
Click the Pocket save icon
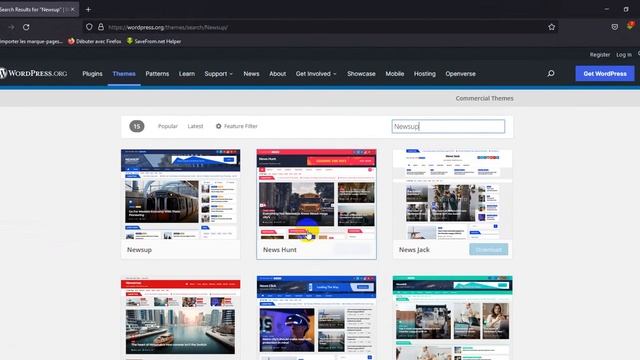615,27
